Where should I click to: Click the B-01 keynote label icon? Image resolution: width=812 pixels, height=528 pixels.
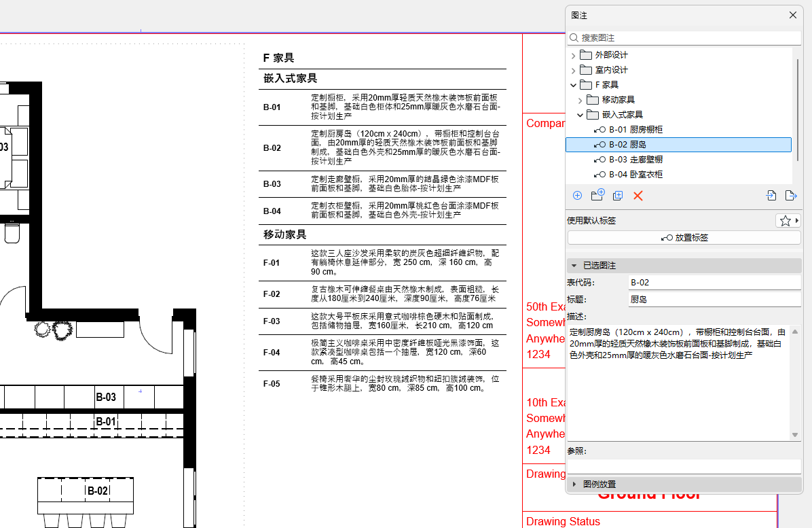pyautogui.click(x=599, y=130)
